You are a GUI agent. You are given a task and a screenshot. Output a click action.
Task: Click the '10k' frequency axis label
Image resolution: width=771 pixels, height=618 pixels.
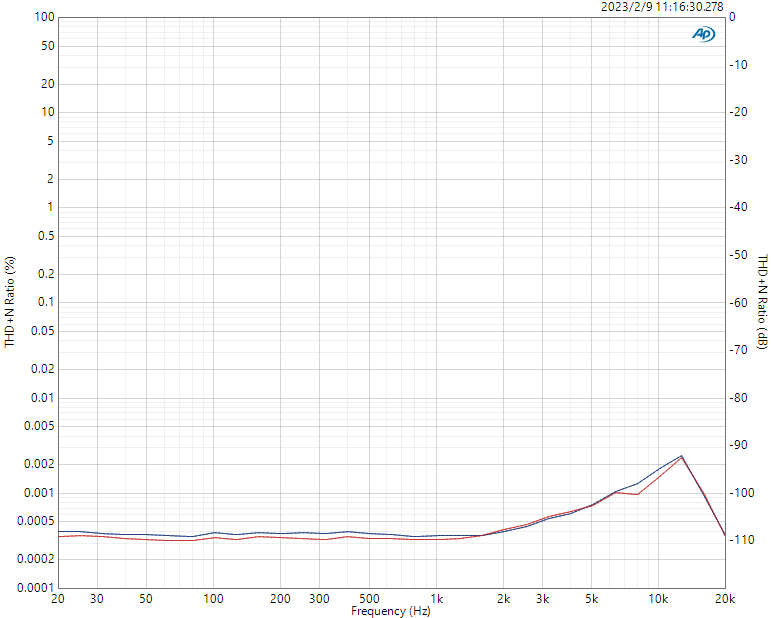[x=658, y=599]
